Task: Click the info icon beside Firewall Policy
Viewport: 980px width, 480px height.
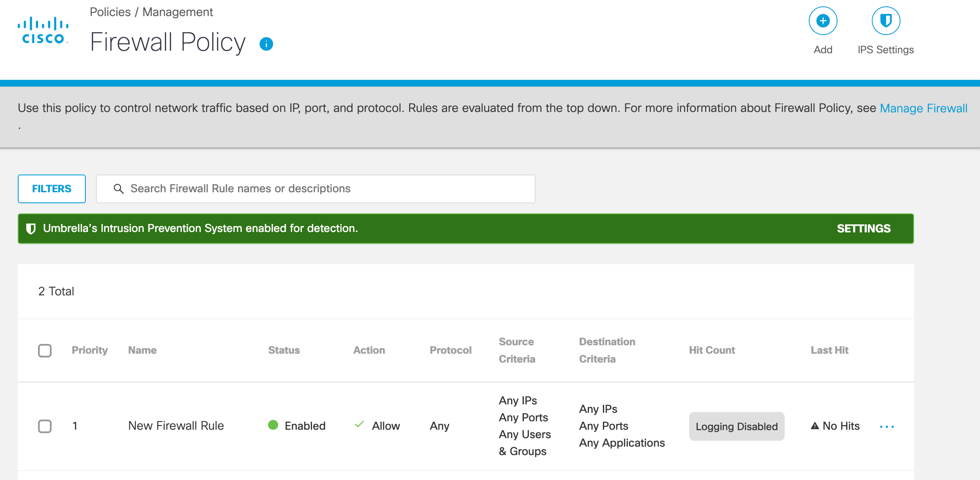Action: point(266,44)
